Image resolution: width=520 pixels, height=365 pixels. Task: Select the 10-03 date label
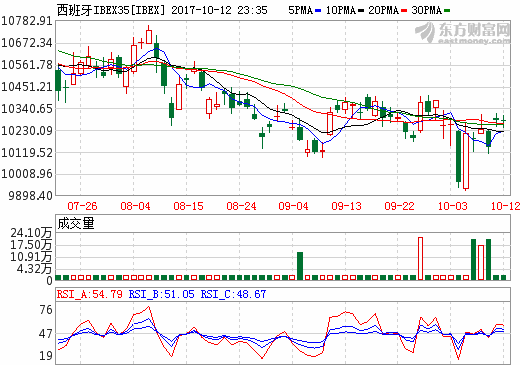[452, 206]
